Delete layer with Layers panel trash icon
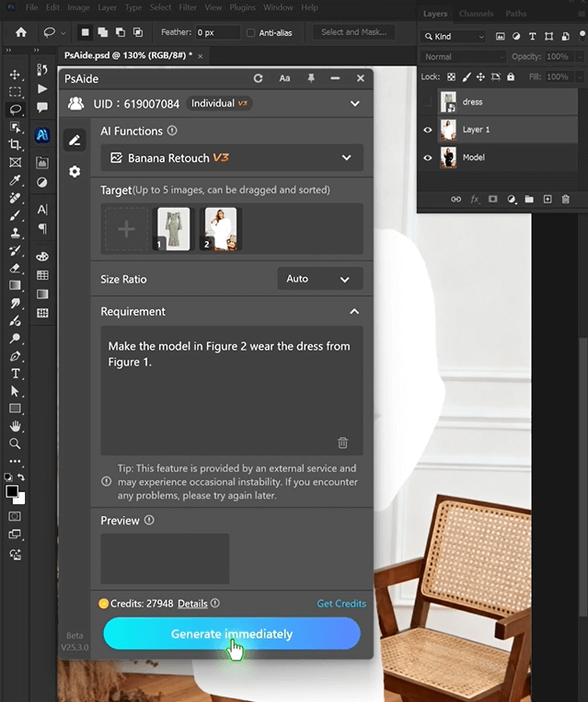 pyautogui.click(x=566, y=200)
